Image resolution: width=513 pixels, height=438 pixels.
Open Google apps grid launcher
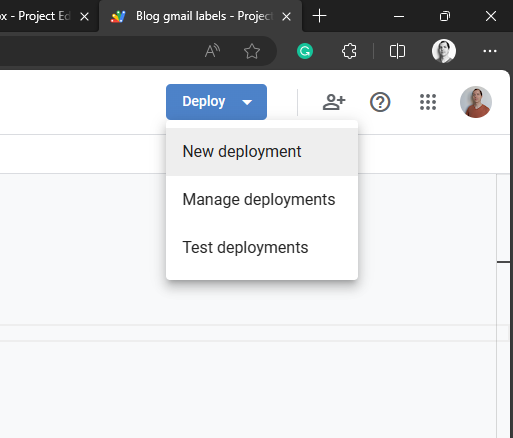[428, 102]
